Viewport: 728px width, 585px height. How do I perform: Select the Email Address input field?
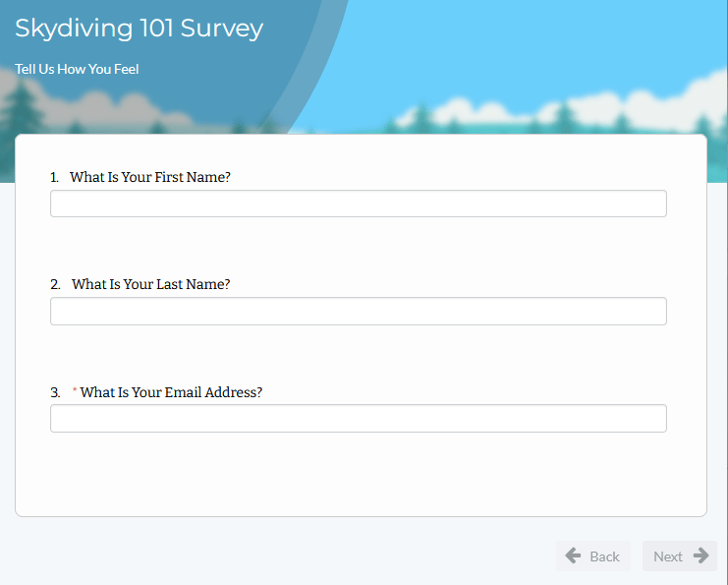(359, 418)
